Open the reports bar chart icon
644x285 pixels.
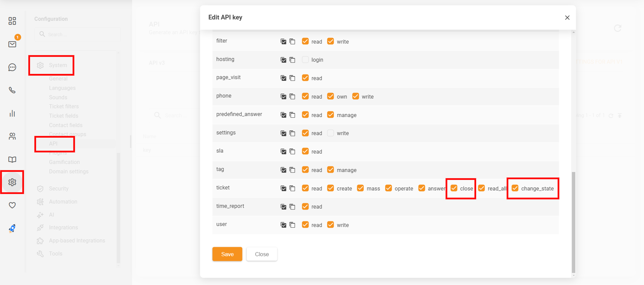(x=12, y=113)
